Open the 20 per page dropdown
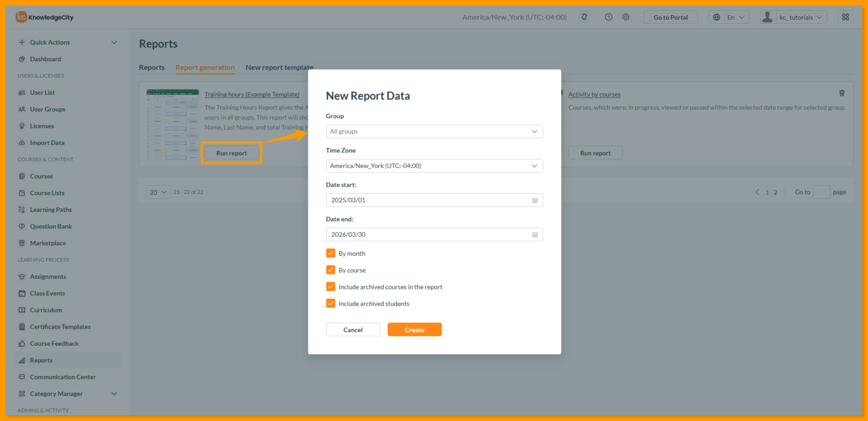The image size is (868, 421). [158, 192]
